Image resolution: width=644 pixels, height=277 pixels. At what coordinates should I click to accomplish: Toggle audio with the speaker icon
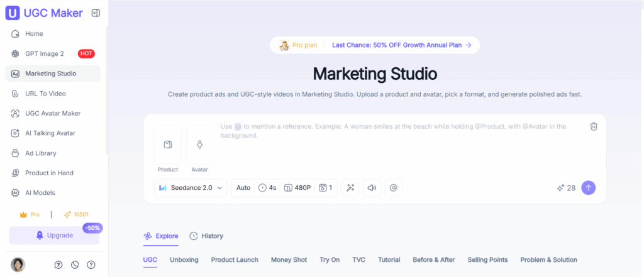pyautogui.click(x=372, y=188)
